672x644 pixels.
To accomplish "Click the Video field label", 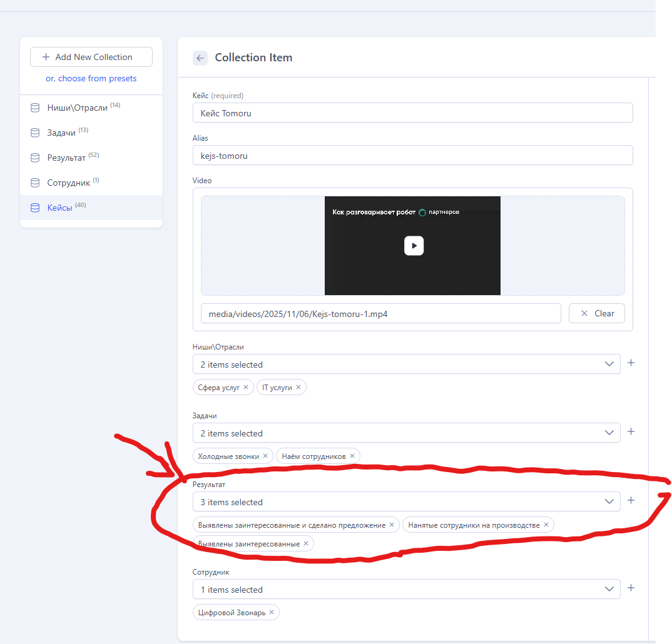I will [202, 181].
